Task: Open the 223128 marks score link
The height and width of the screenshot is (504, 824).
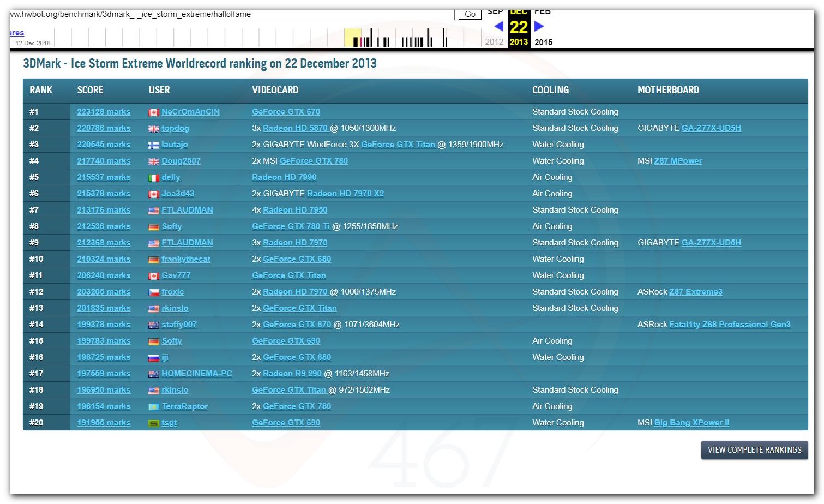Action: (x=104, y=112)
